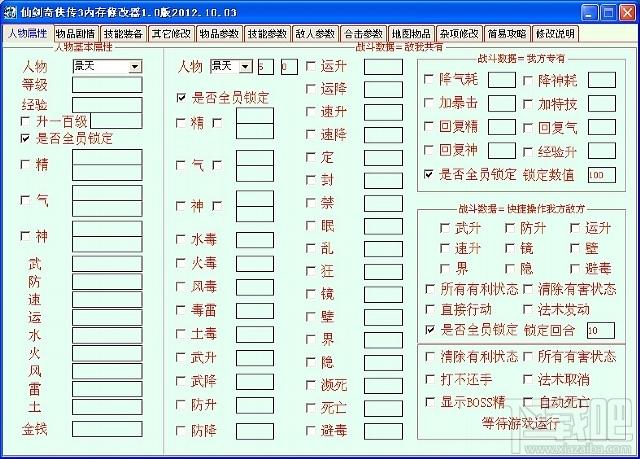Check the 加暴击 checkbox
Image resolution: width=640 pixels, height=459 pixels.
tap(429, 103)
